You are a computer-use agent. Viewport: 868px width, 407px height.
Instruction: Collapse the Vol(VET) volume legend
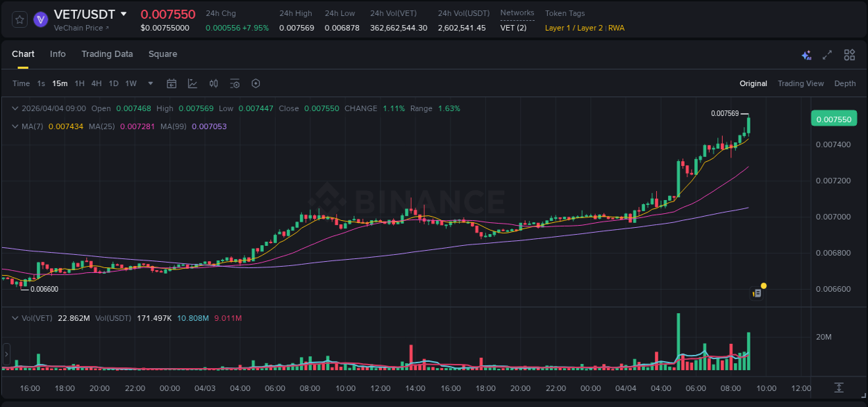click(x=15, y=317)
